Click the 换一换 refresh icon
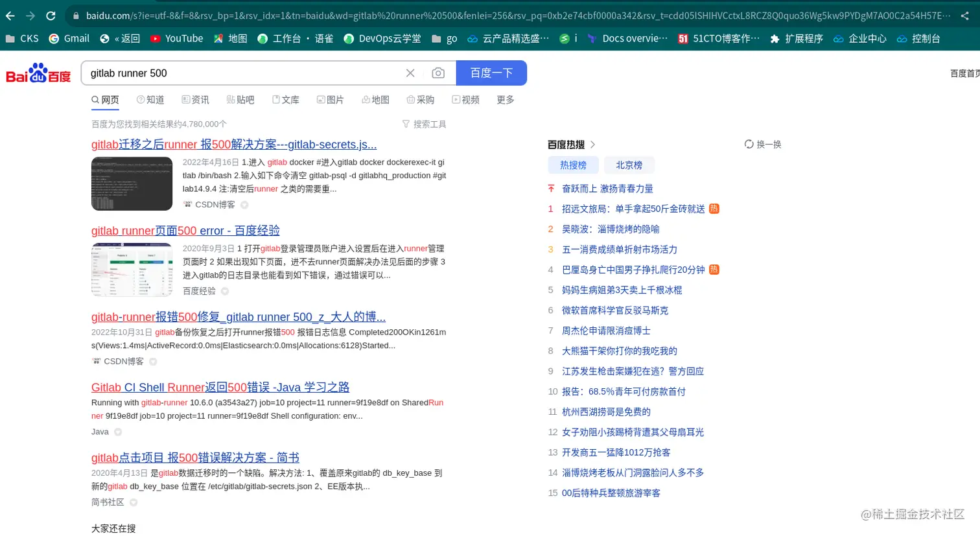Viewport: 980px width, 536px height. pos(749,145)
